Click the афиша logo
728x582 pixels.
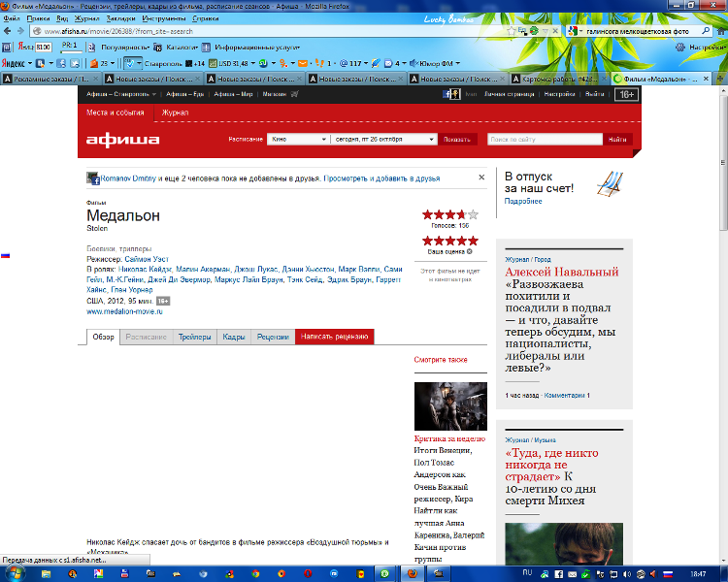122,140
